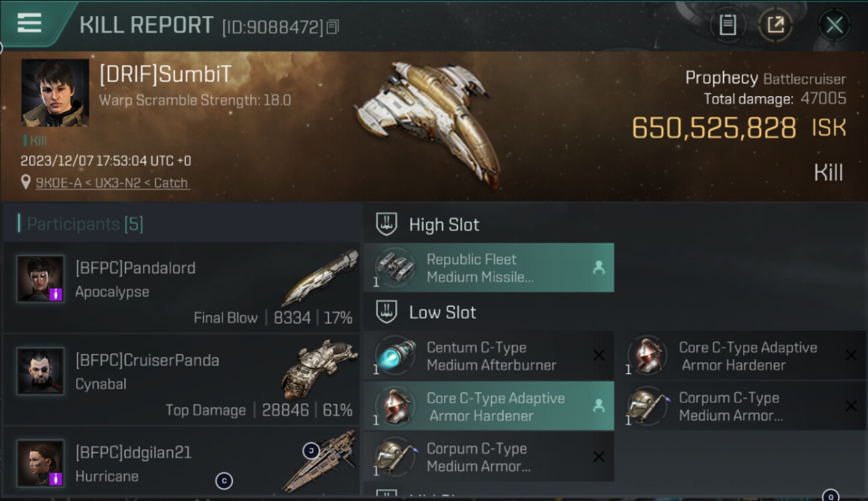Toggle person marker on Republic Fleet Missile

[x=598, y=268]
